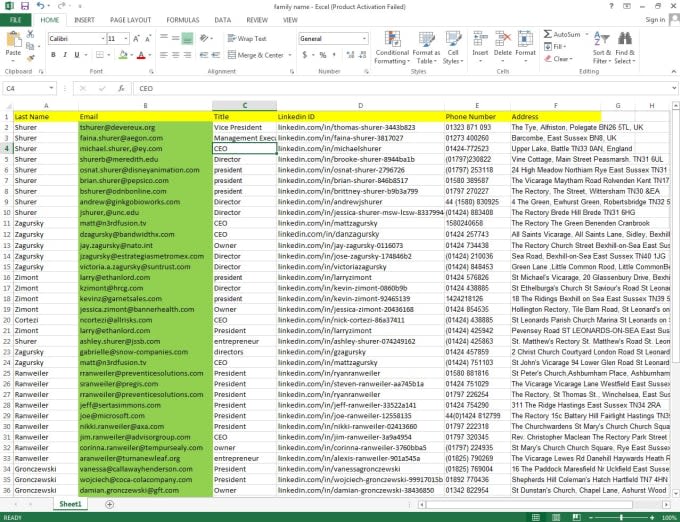Switch to the INSERT tab
The image size is (680, 522).
point(84,20)
